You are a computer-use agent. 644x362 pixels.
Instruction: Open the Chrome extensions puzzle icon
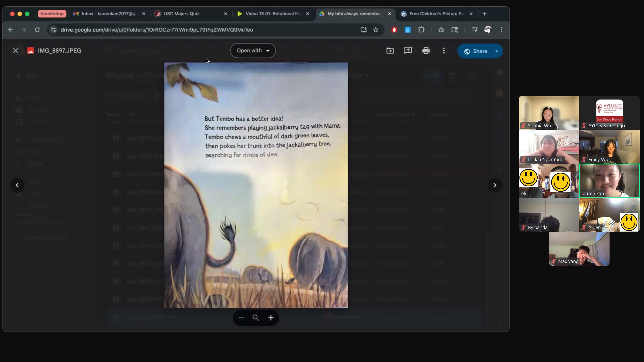[x=421, y=30]
